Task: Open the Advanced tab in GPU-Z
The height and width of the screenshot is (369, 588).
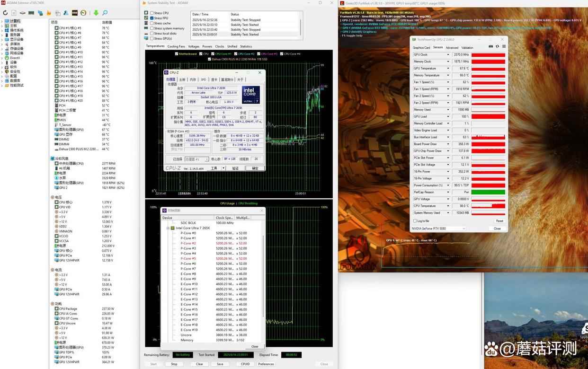Action: [x=452, y=48]
